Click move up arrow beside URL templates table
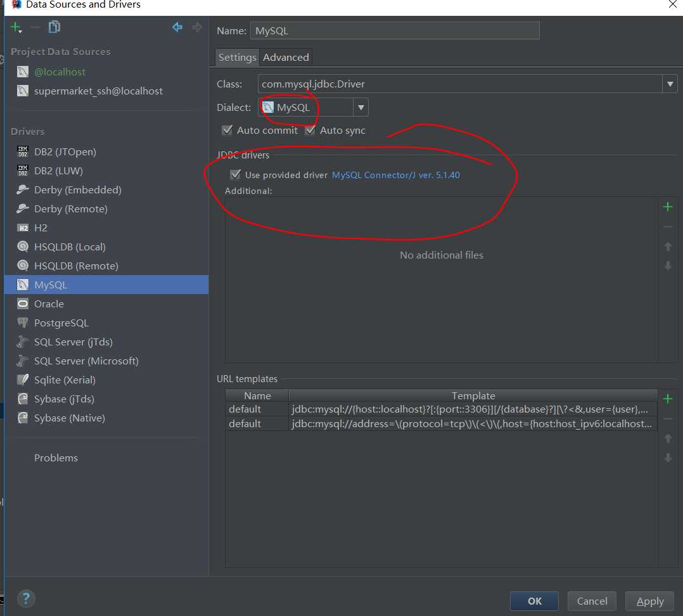 pos(668,439)
